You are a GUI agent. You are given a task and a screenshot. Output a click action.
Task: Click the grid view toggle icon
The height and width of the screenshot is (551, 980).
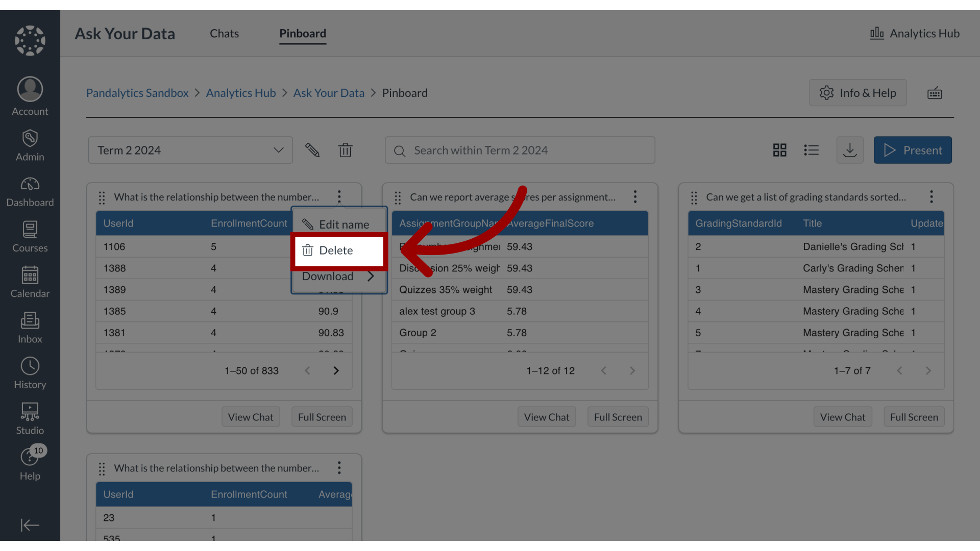[780, 149]
